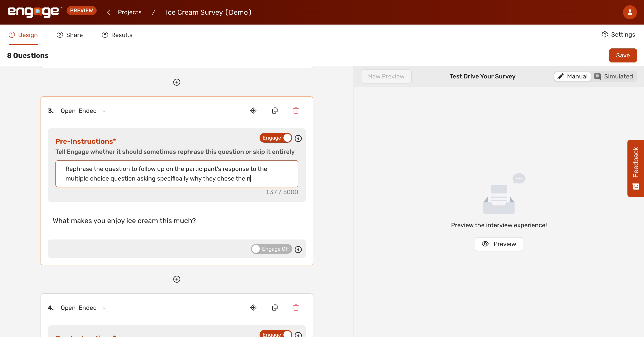
Task: Click the Test Drive Your Survey title
Action: [x=482, y=76]
